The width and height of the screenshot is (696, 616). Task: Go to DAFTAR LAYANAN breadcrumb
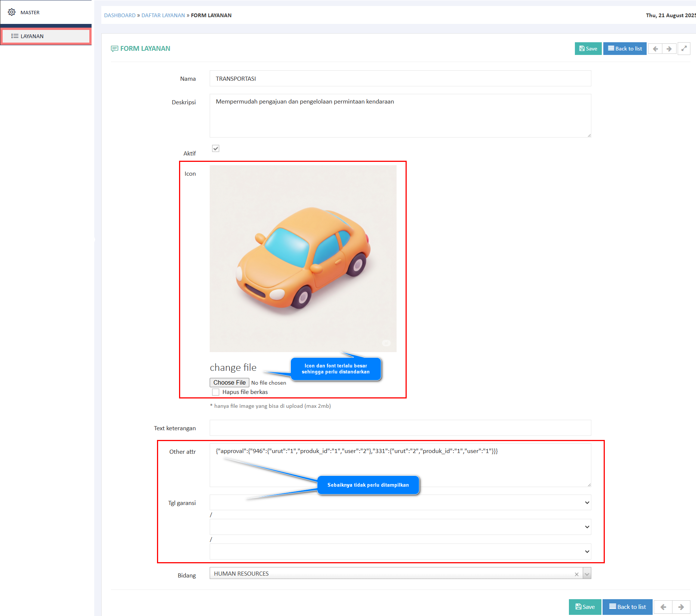coord(163,15)
